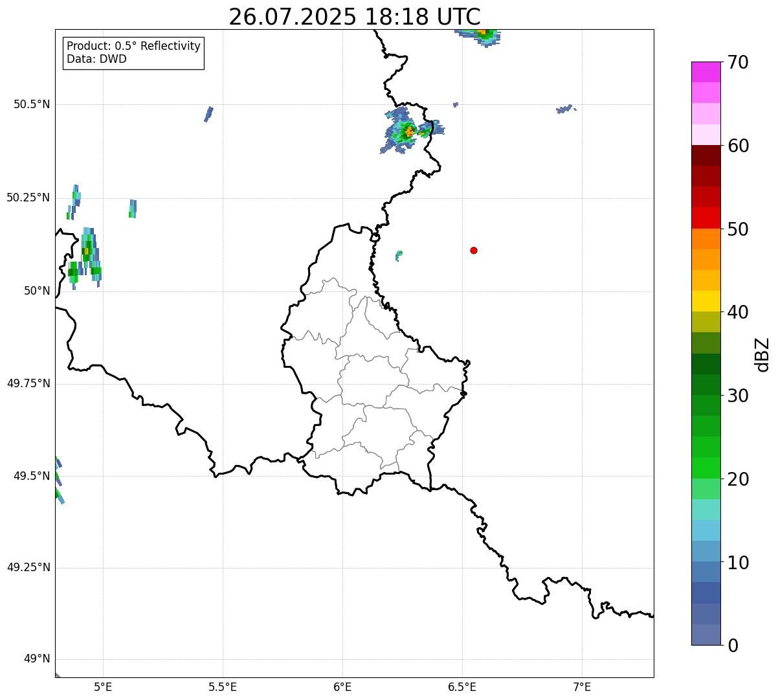This screenshot has width=778, height=700.
Task: Click the bright red colorbar swatch above 50
Action: point(706,218)
